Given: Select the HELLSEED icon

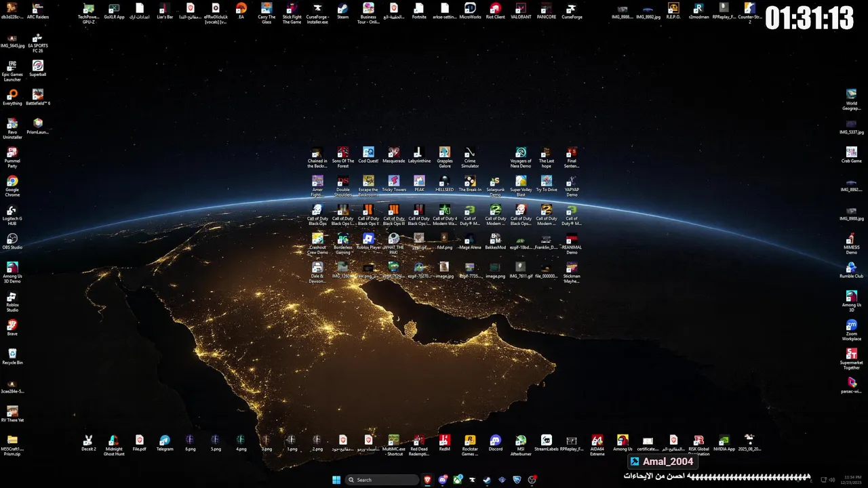Looking at the screenshot, I should point(444,184).
